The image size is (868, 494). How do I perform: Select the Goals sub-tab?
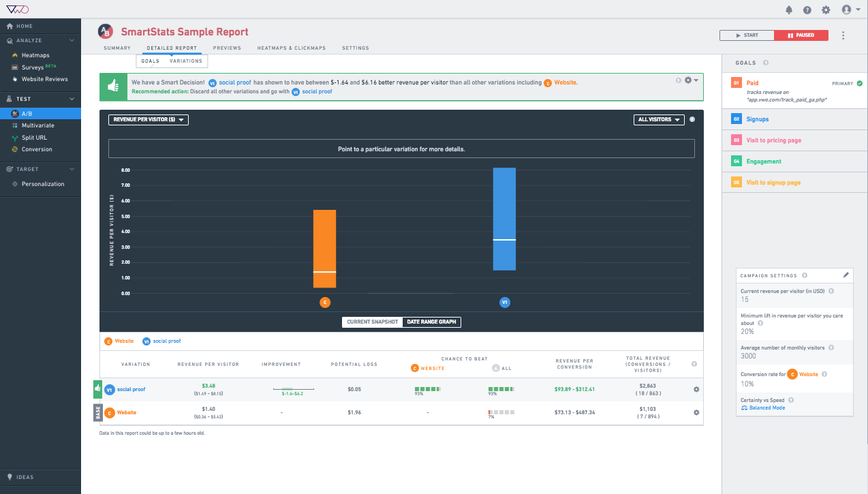(x=150, y=61)
